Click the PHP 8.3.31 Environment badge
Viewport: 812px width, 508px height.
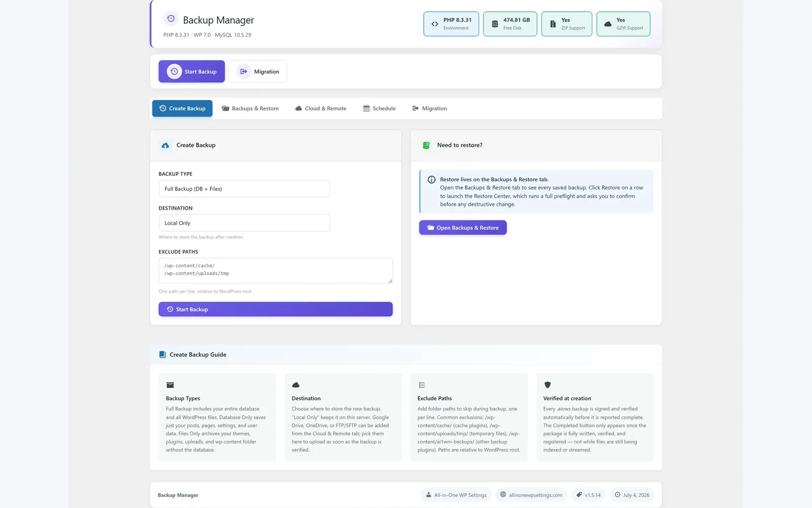point(451,24)
